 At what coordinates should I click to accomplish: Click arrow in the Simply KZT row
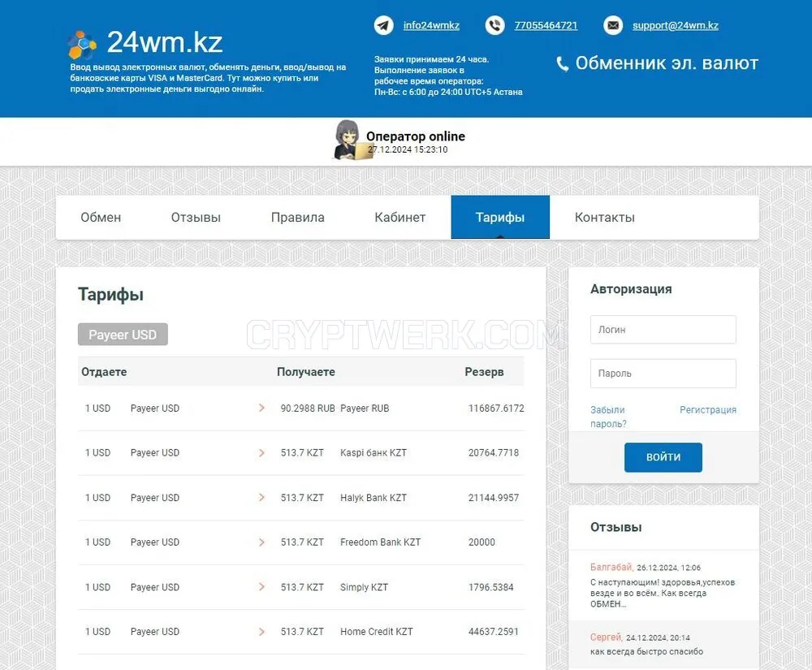(261, 587)
